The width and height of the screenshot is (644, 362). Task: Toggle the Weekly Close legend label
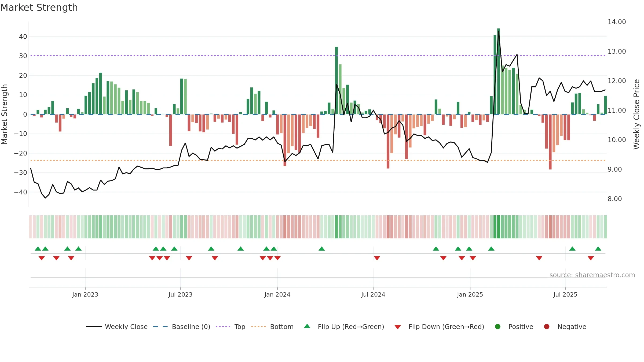[126, 327]
